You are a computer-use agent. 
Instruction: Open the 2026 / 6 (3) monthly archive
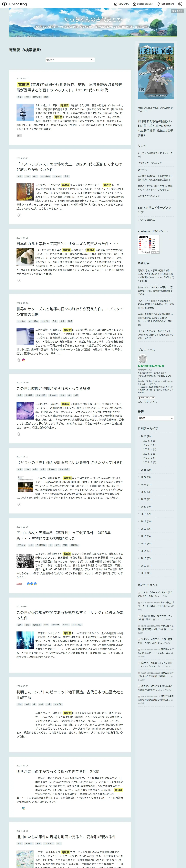pos(149,441)
